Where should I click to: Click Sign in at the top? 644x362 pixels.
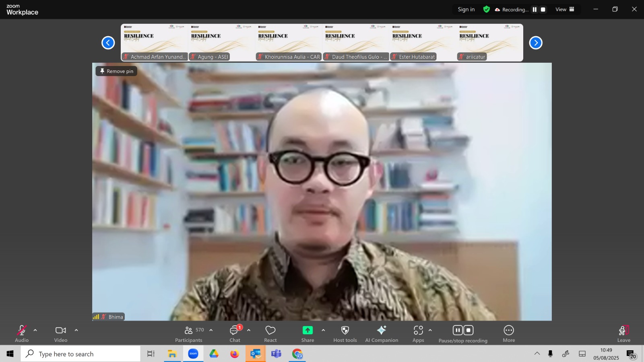[466, 9]
